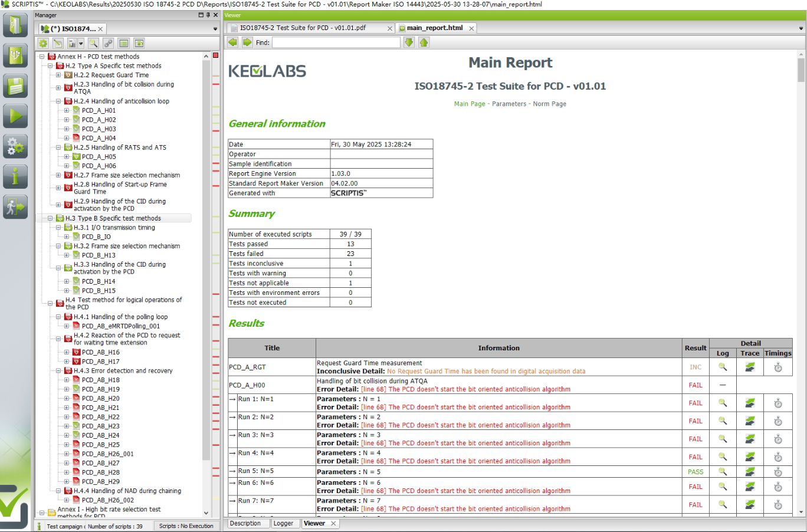
Task: Switch to the Logger bottom tab
Action: click(283, 523)
